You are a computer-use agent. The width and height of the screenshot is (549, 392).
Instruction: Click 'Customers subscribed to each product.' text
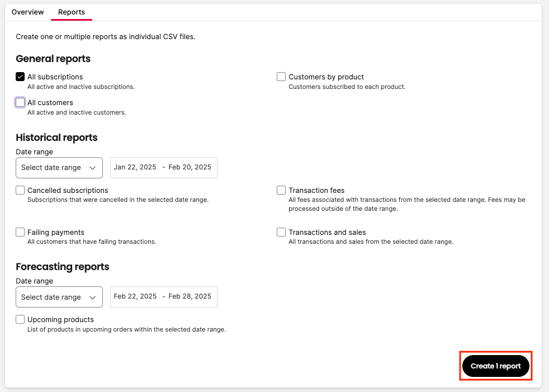[x=347, y=87]
